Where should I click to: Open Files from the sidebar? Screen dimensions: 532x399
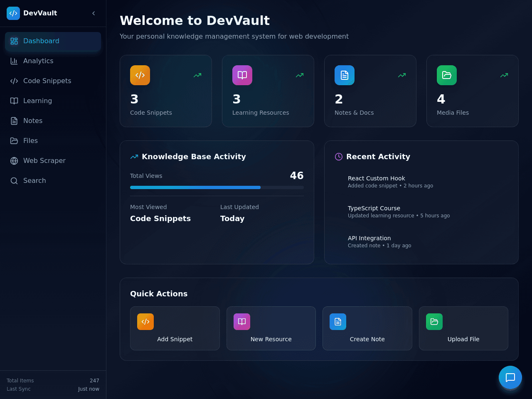click(53, 141)
